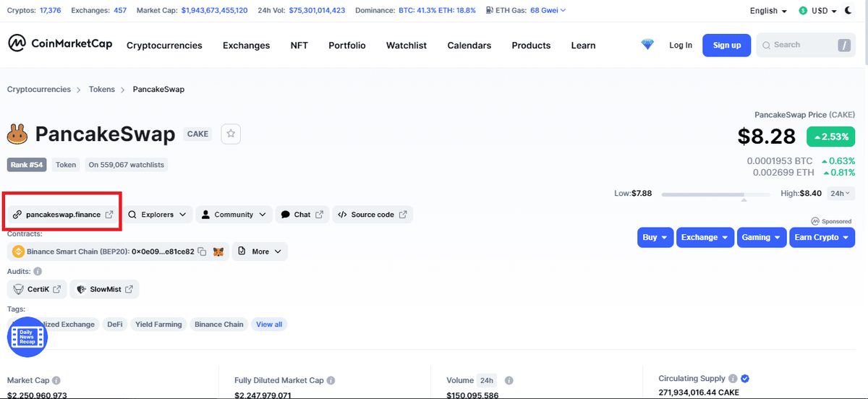Open the CertiK audit link
868x399 pixels.
click(37, 289)
